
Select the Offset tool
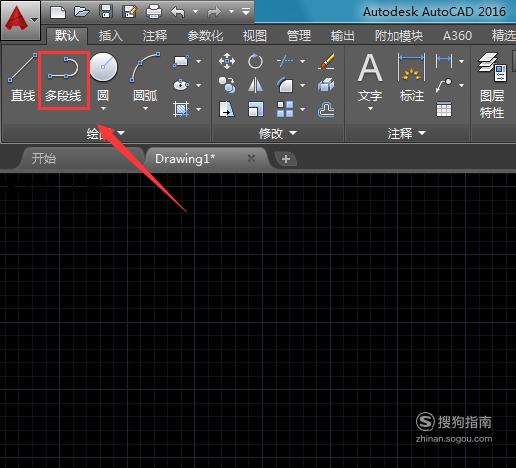(x=326, y=109)
